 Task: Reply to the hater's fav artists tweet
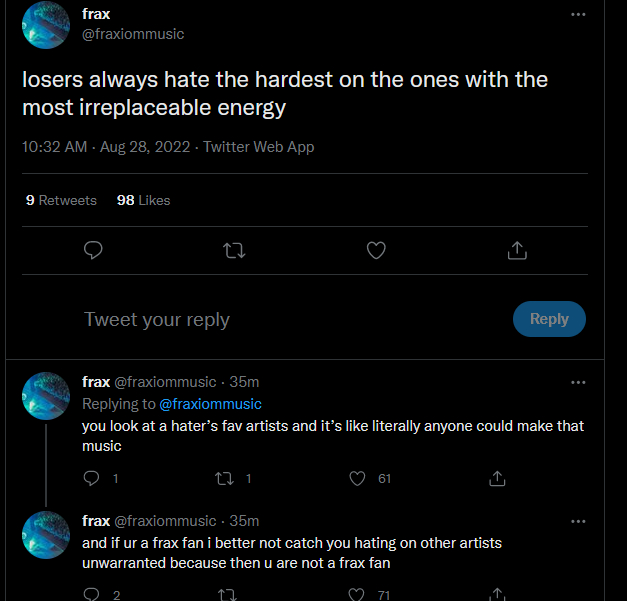[92, 479]
